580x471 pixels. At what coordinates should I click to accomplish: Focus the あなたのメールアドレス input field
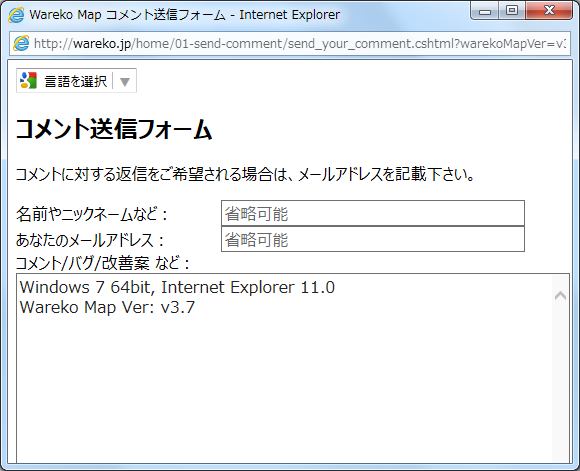[373, 239]
